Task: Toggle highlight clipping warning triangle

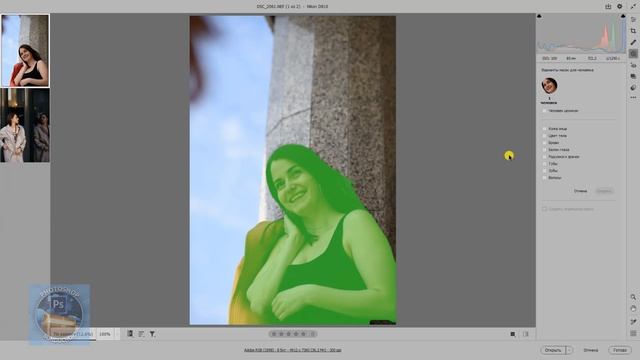Action: point(623,16)
